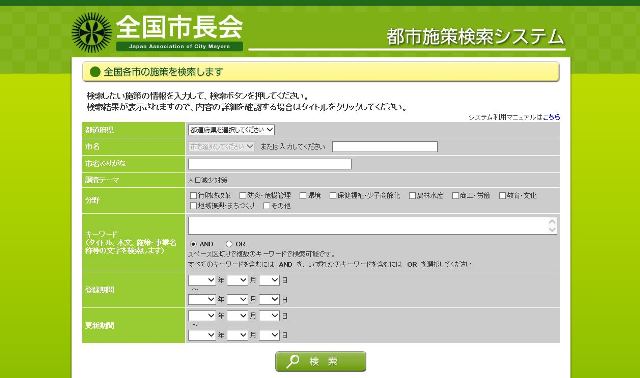This screenshot has height=378, width=640.
Task: Open 登録期間 end year dropdown
Action: click(202, 299)
